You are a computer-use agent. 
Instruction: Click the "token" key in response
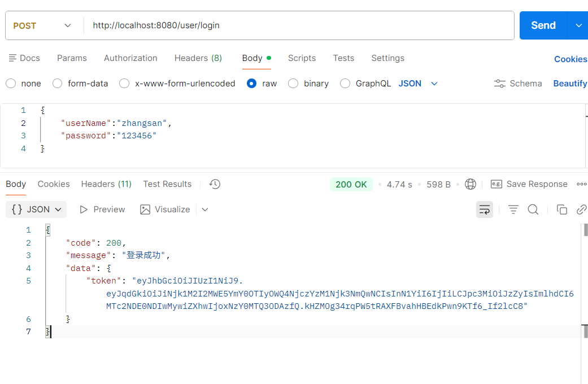104,281
